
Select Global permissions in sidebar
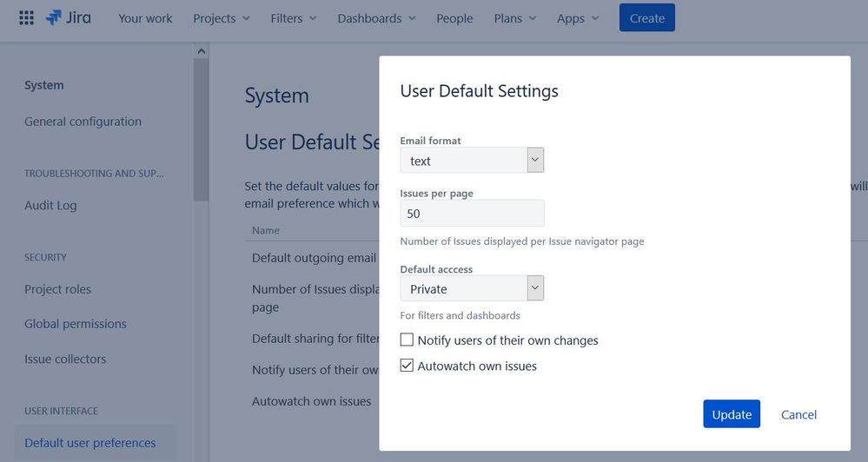tap(76, 324)
